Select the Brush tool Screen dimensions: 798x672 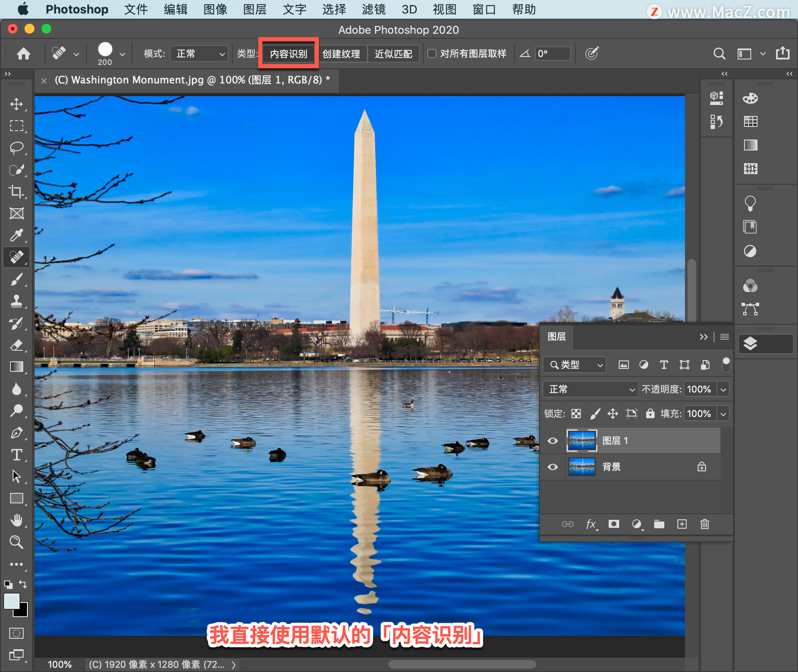pyautogui.click(x=16, y=279)
